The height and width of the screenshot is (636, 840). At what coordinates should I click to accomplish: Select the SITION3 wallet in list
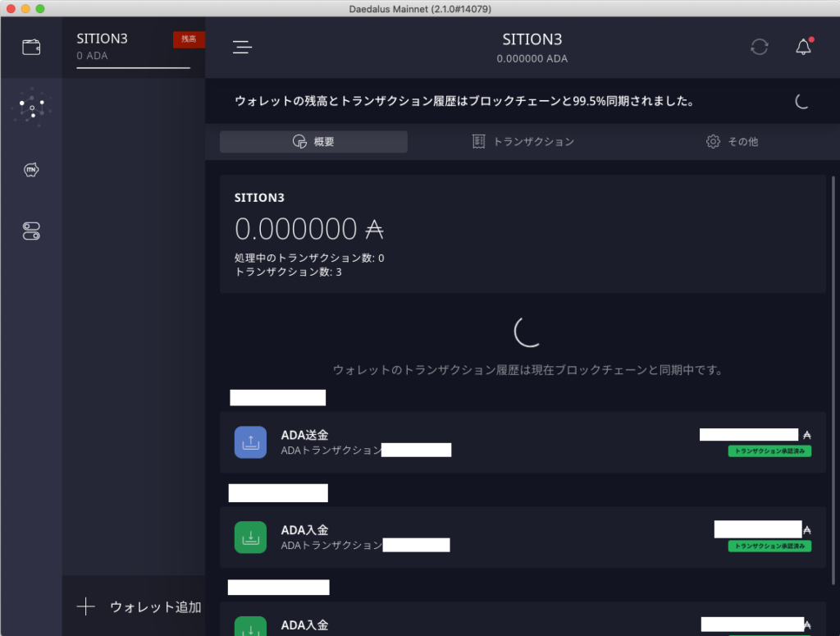pos(123,47)
